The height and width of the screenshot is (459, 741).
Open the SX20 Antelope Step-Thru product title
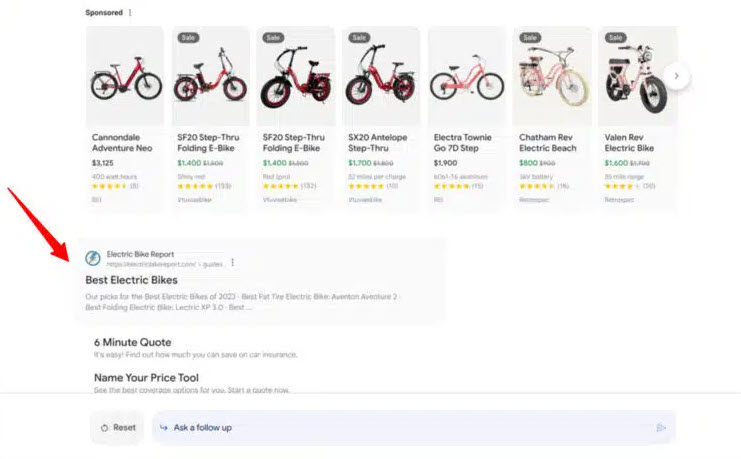click(377, 143)
